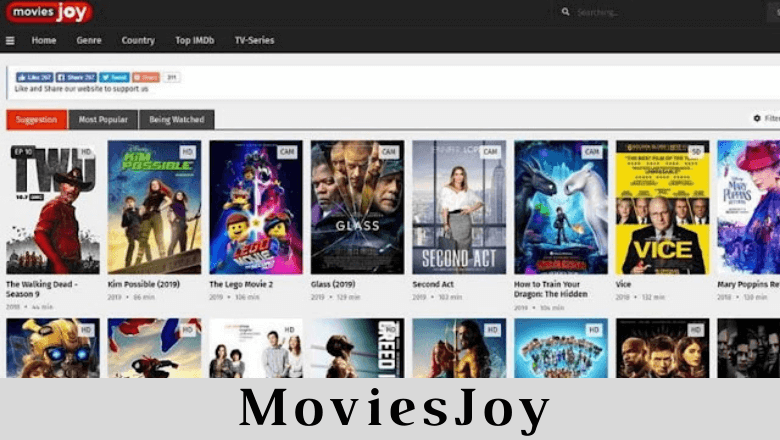
Task: Open the Glass poster
Action: [358, 207]
